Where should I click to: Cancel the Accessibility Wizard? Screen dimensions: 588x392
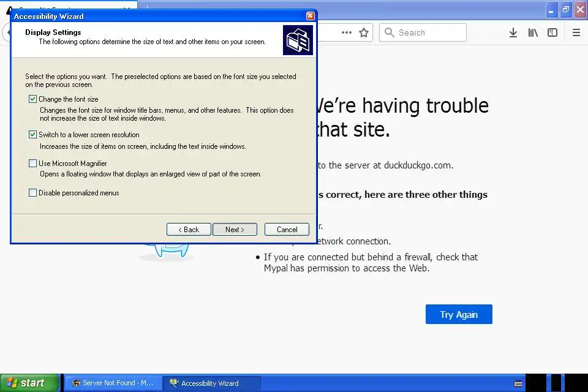287,229
